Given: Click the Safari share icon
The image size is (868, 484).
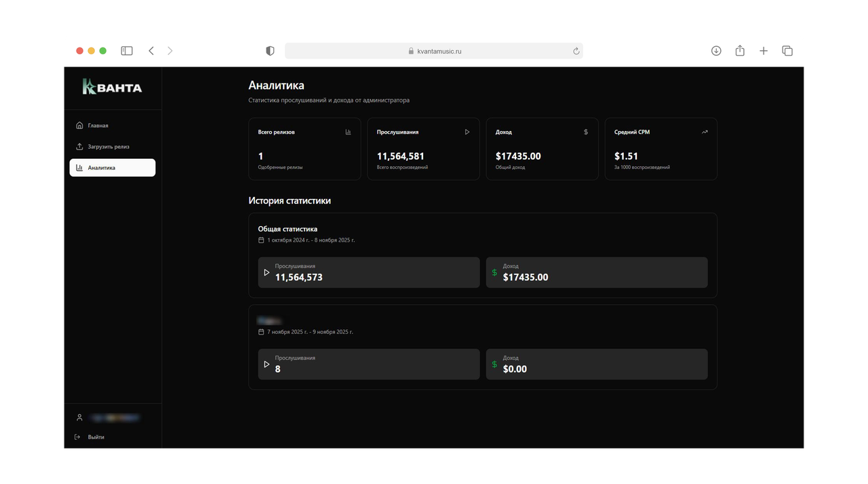Looking at the screenshot, I should 740,50.
